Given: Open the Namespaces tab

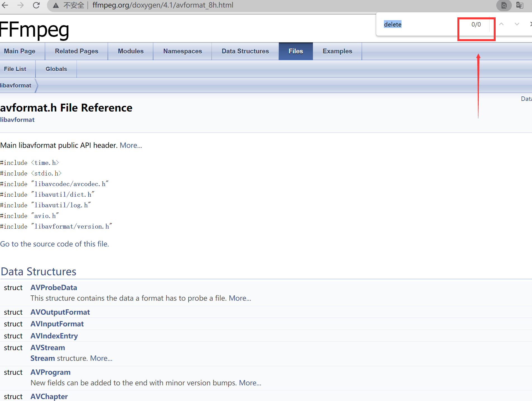Looking at the screenshot, I should 183,51.
